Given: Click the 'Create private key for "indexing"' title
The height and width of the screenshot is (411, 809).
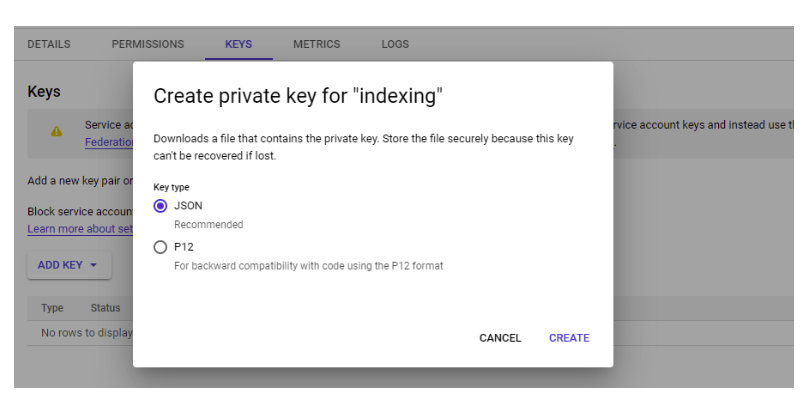Looking at the screenshot, I should click(x=297, y=97).
